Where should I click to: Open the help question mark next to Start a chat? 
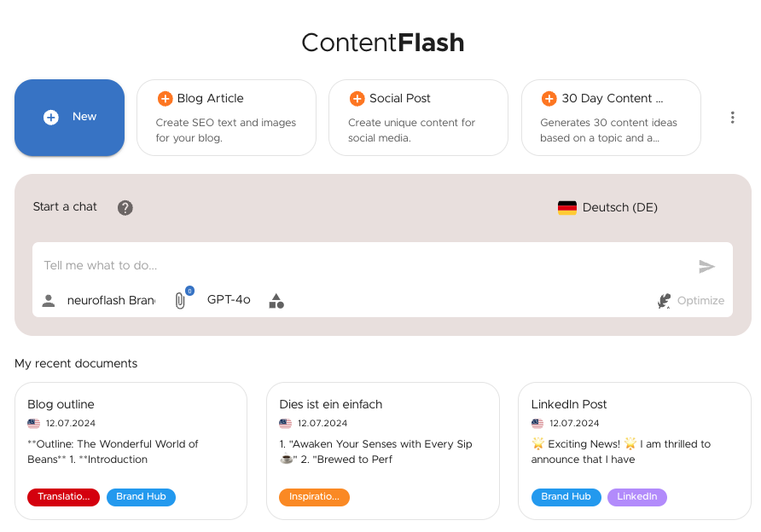[x=125, y=207]
